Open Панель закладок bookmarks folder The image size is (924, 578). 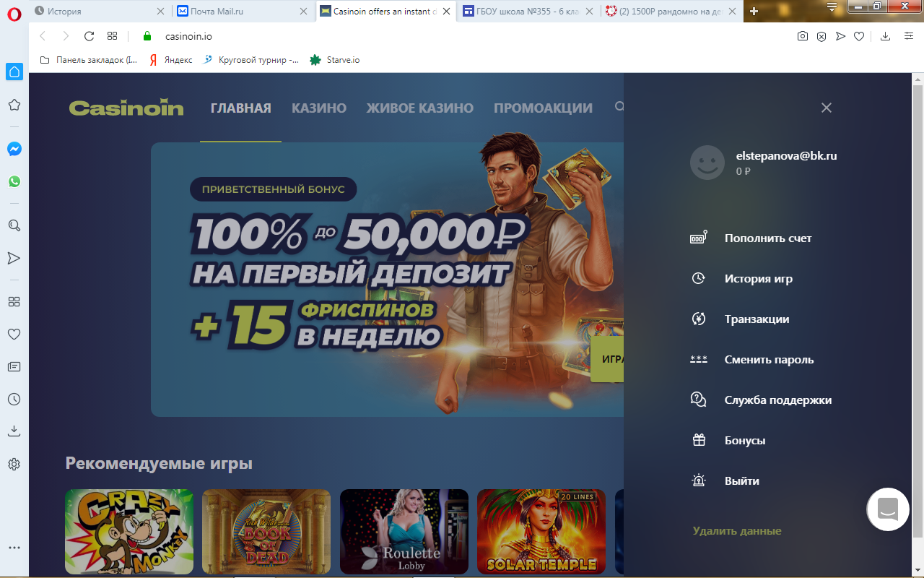(x=89, y=60)
